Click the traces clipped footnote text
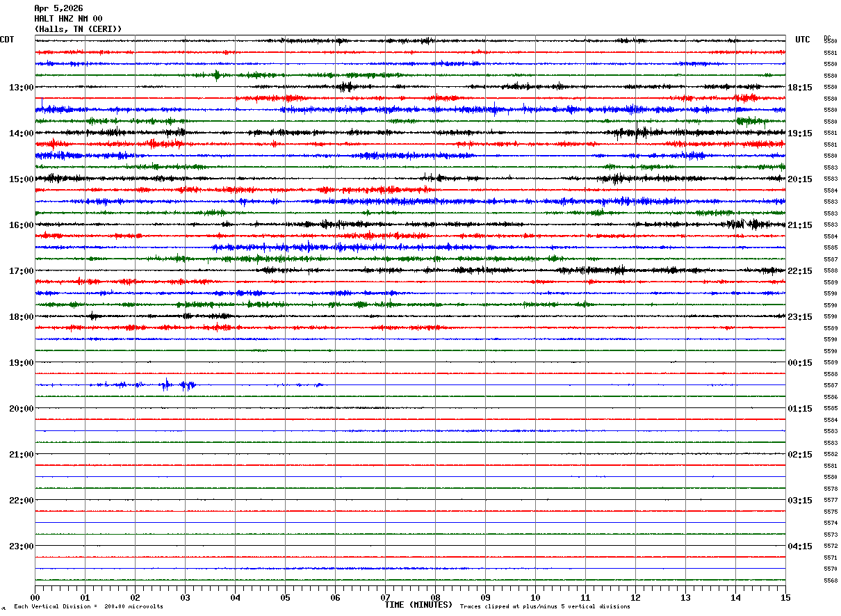The image size is (841, 616). tap(545, 607)
